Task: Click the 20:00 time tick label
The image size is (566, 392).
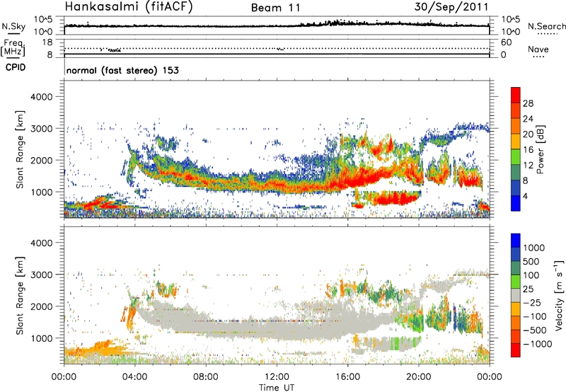Action: tap(418, 377)
